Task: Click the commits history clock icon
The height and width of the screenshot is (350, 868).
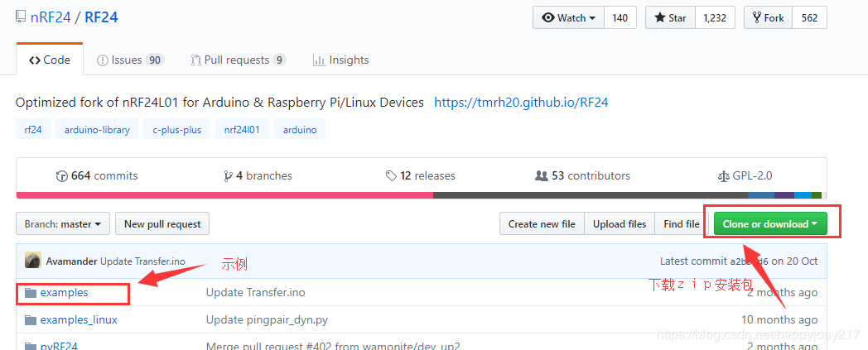Action: click(x=61, y=176)
